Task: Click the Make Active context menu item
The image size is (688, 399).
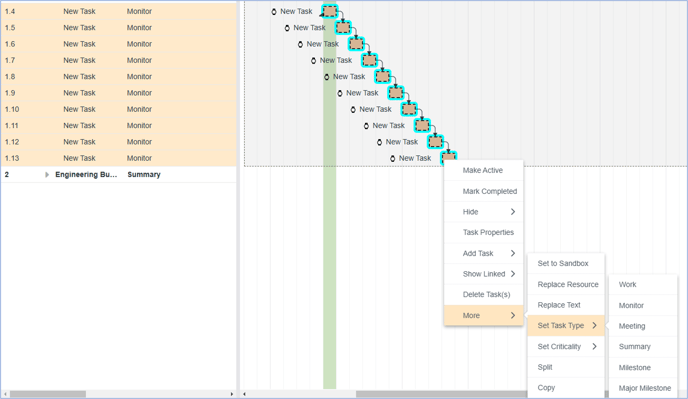Action: (484, 170)
